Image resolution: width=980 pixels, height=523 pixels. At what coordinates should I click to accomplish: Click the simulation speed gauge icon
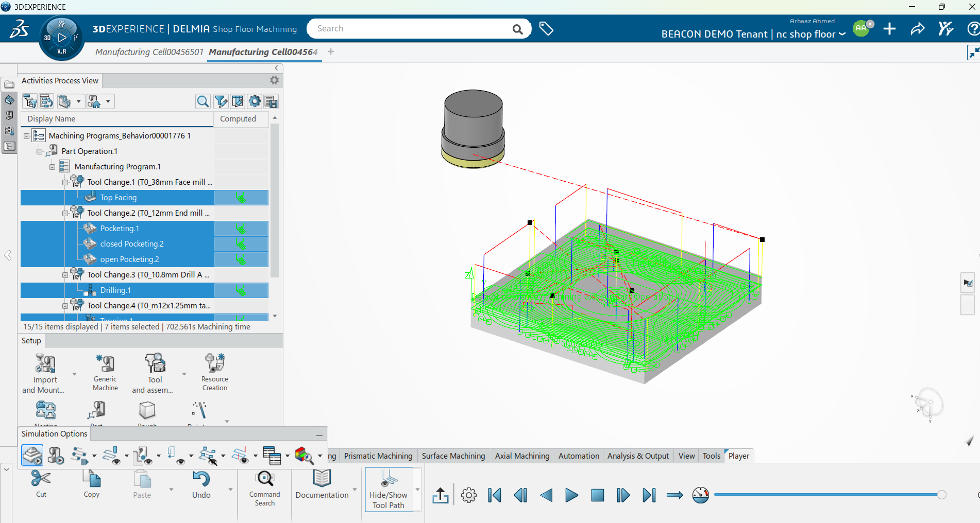tap(701, 495)
